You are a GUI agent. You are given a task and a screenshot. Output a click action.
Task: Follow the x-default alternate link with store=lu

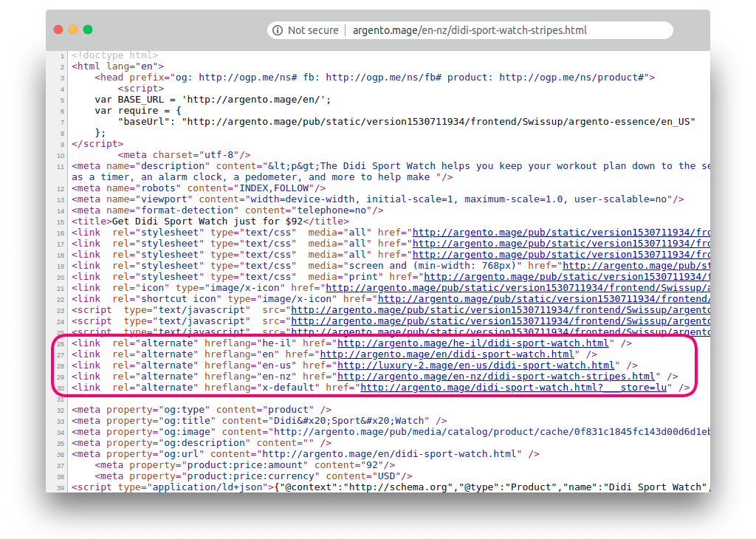pyautogui.click(x=514, y=388)
